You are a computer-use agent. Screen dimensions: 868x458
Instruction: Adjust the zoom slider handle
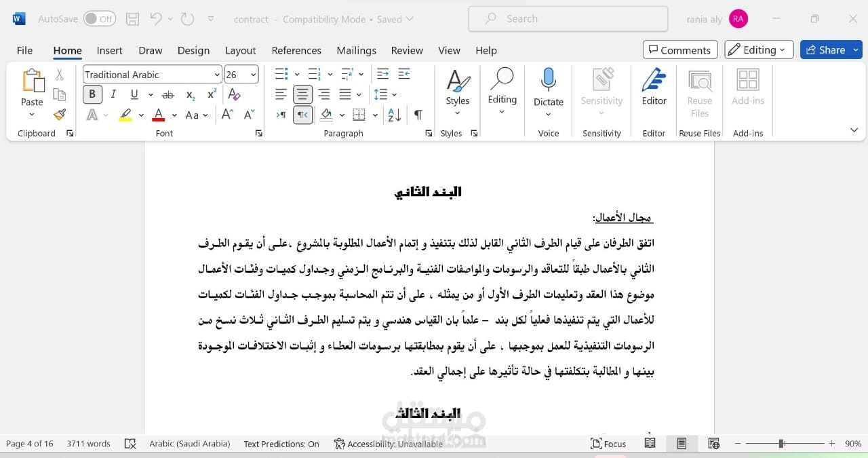point(781,444)
